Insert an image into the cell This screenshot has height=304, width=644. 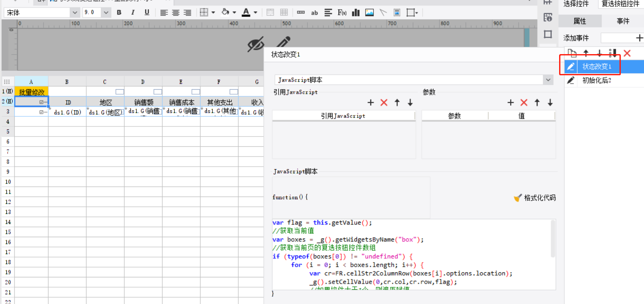pos(370,13)
